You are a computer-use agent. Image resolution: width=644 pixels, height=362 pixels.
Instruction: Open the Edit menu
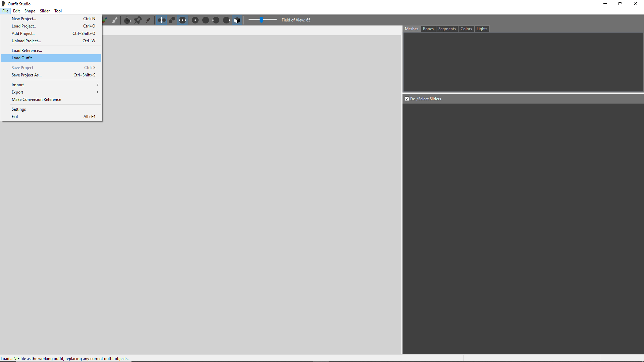coord(16,11)
